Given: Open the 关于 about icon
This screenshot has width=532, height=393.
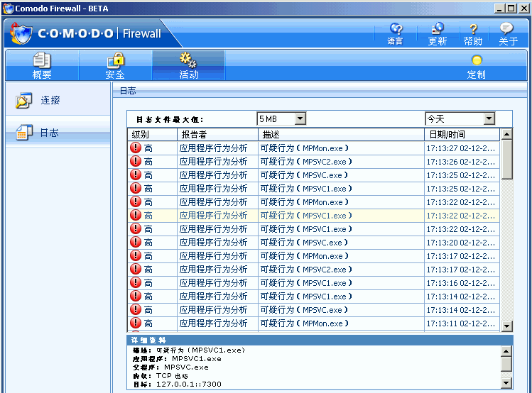Looking at the screenshot, I should (x=508, y=34).
